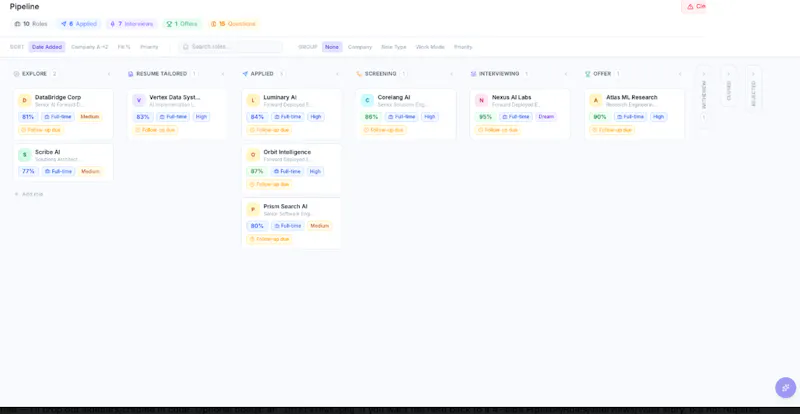800x414 pixels.
Task: Sort roles by Company A-Z
Action: [90, 47]
